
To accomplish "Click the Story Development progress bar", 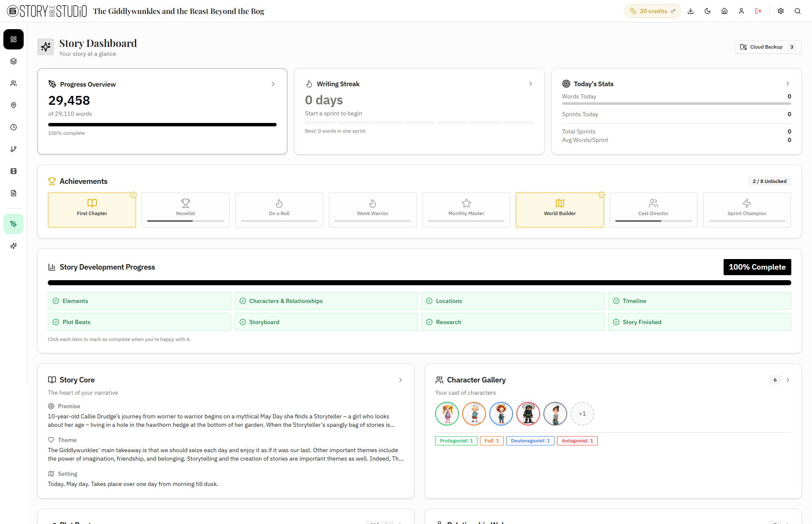I will pos(420,283).
